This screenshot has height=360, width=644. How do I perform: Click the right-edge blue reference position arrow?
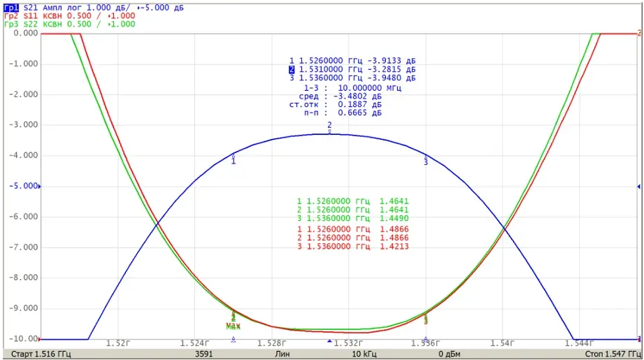pos(638,187)
